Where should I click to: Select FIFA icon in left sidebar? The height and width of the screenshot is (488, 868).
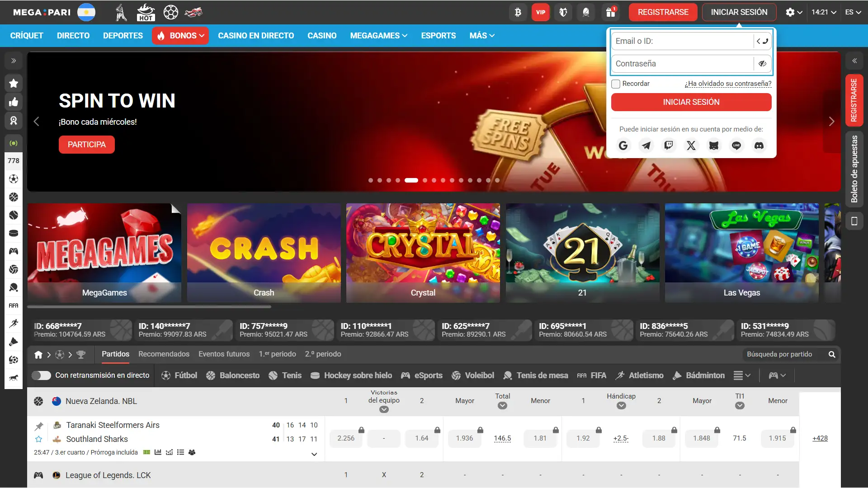click(14, 305)
